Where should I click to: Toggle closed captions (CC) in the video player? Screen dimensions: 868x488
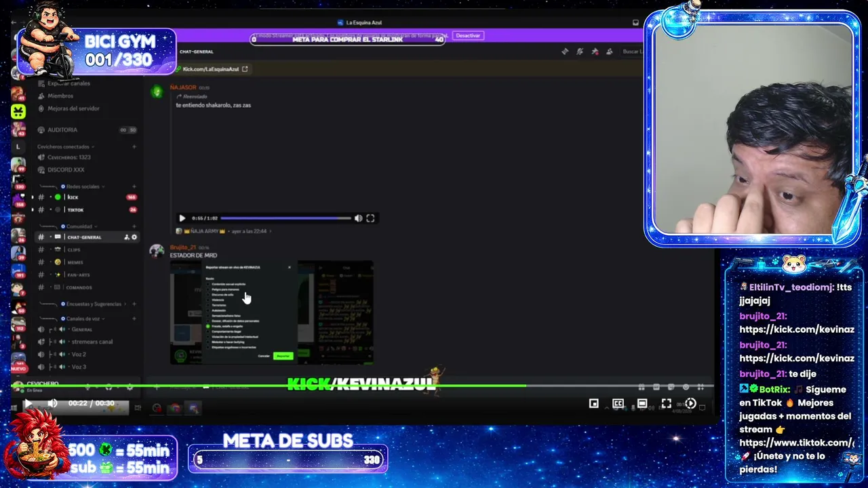coord(618,403)
